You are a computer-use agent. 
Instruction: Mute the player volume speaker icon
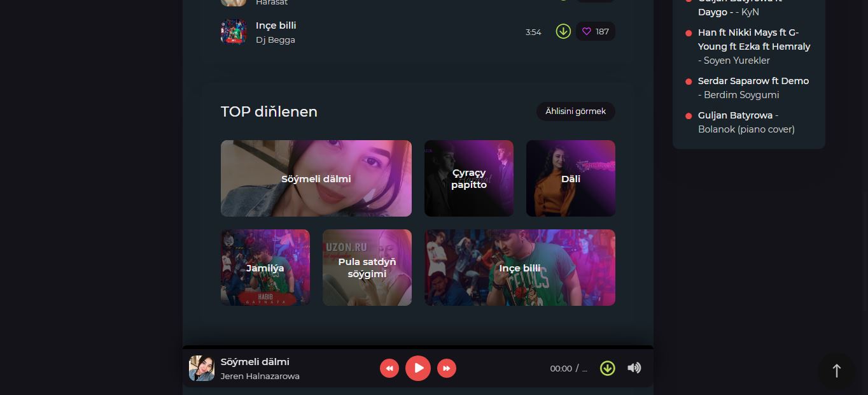(x=634, y=368)
